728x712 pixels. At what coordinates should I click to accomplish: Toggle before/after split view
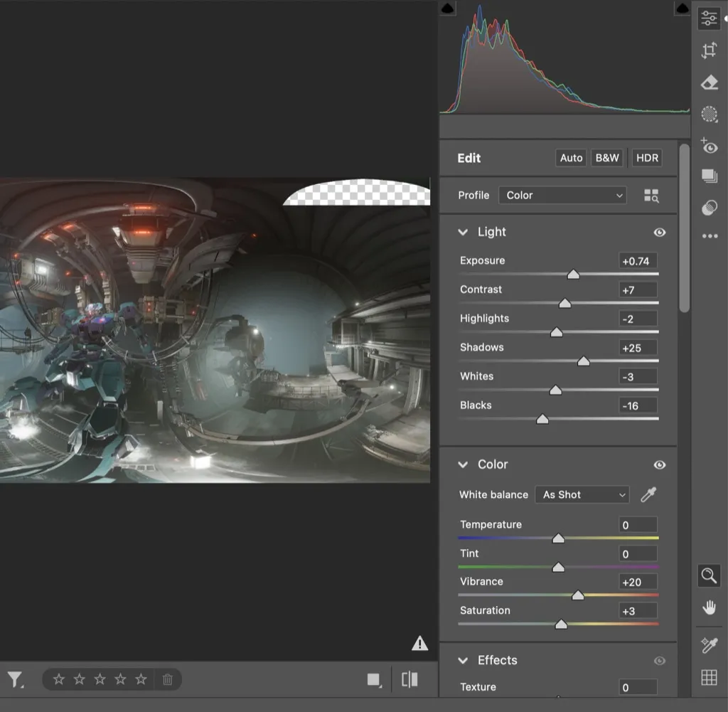(409, 679)
